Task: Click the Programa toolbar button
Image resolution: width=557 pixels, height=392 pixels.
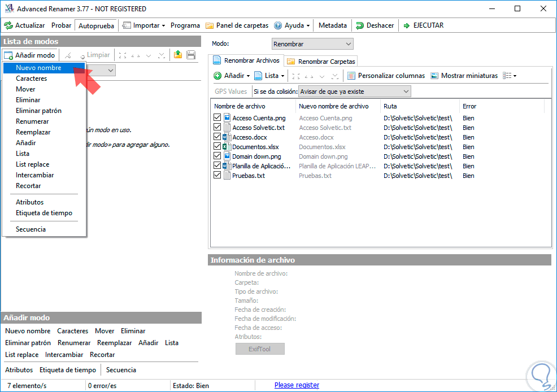Action: [x=185, y=25]
